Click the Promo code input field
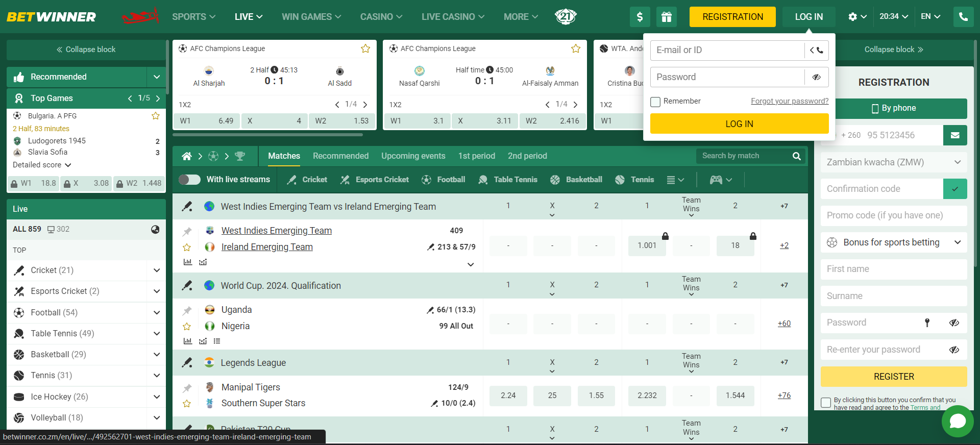The height and width of the screenshot is (445, 980). (894, 215)
